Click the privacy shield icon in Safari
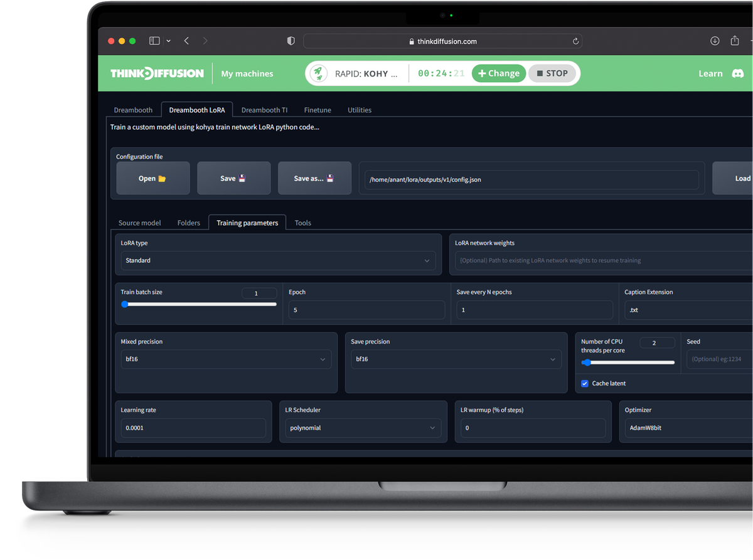Screen dimensions: 753x560 point(291,41)
